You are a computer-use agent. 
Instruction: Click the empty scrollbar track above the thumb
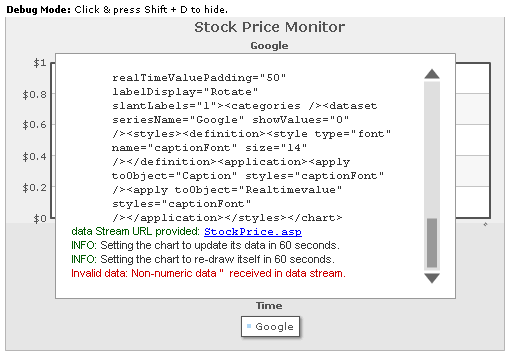coord(432,149)
